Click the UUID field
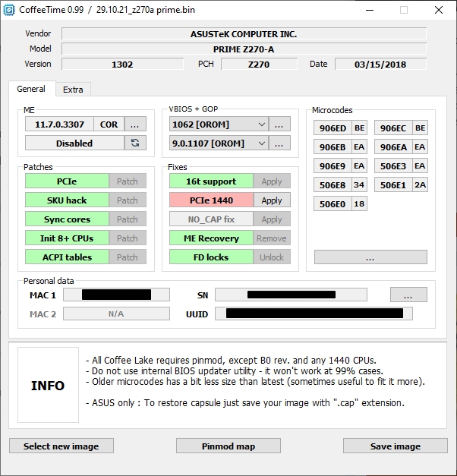The width and height of the screenshot is (457, 476). pyautogui.click(x=314, y=314)
